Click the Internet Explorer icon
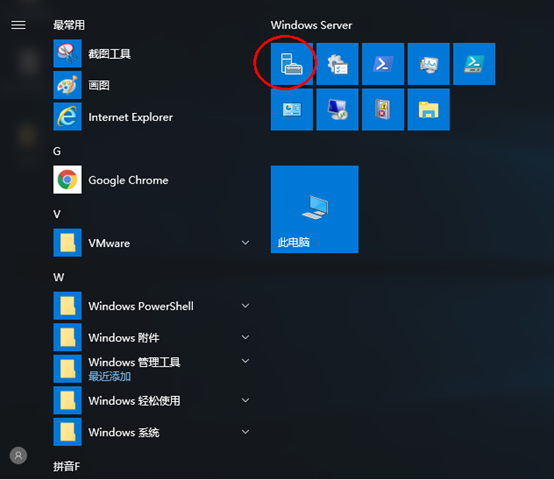Image resolution: width=554 pixels, height=480 pixels. pos(67,117)
